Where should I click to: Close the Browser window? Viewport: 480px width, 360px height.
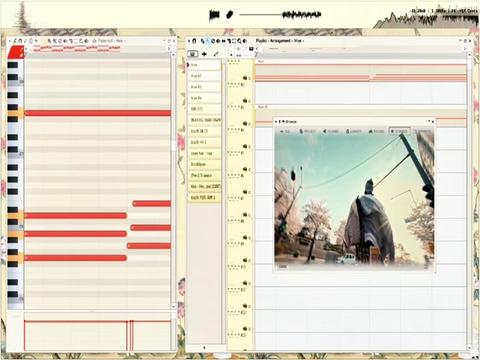click(x=433, y=122)
